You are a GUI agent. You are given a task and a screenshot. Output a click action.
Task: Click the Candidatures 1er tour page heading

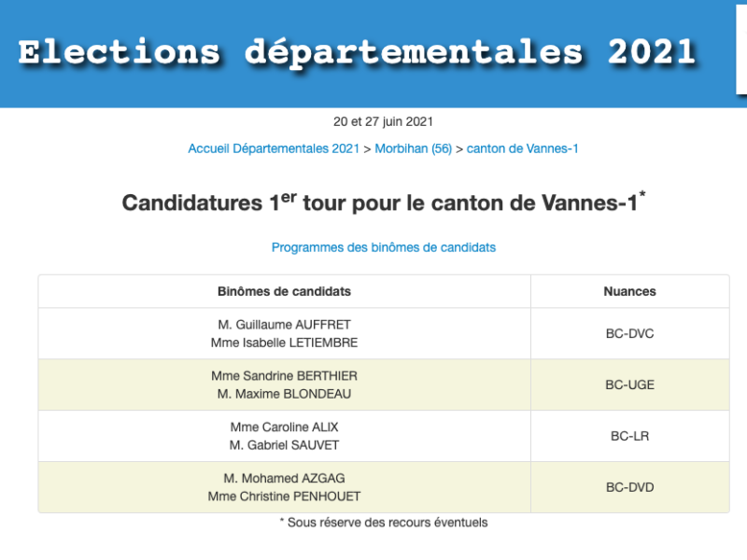(x=383, y=203)
